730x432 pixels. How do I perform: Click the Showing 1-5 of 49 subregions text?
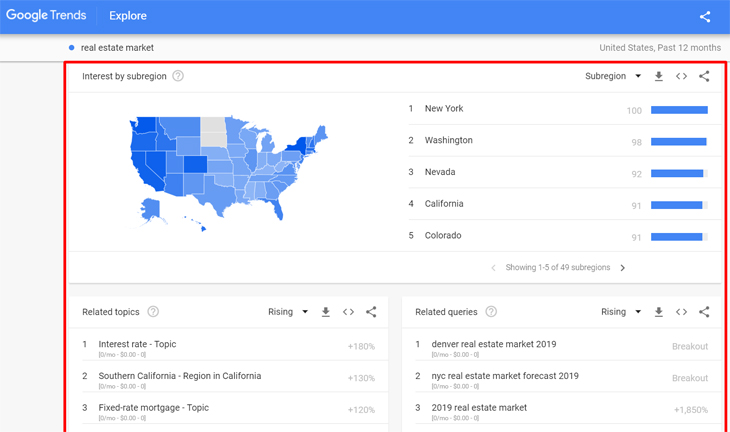tap(558, 267)
